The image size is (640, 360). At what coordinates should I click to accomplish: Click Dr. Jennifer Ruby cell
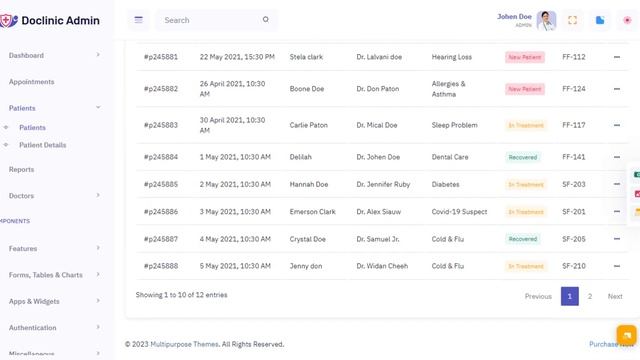click(x=383, y=184)
